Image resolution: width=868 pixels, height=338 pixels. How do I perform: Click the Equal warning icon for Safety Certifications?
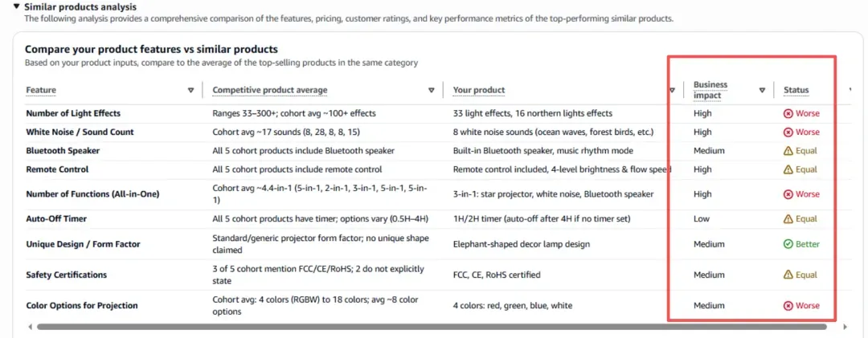(x=788, y=275)
